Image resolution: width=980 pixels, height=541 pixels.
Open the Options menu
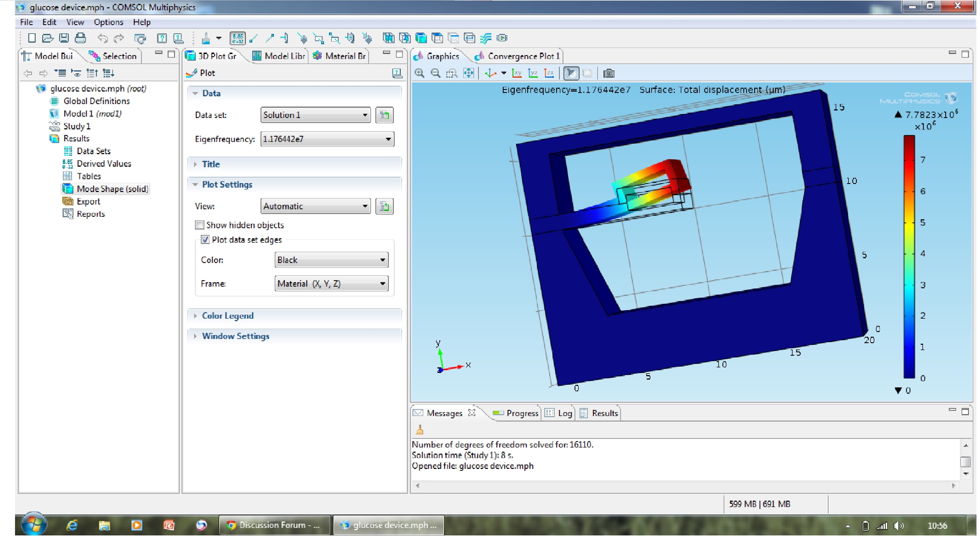(x=108, y=22)
